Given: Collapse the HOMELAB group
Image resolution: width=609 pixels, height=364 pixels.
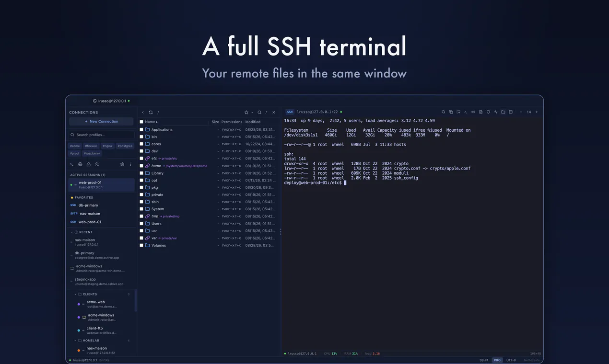Looking at the screenshot, I should [75, 341].
